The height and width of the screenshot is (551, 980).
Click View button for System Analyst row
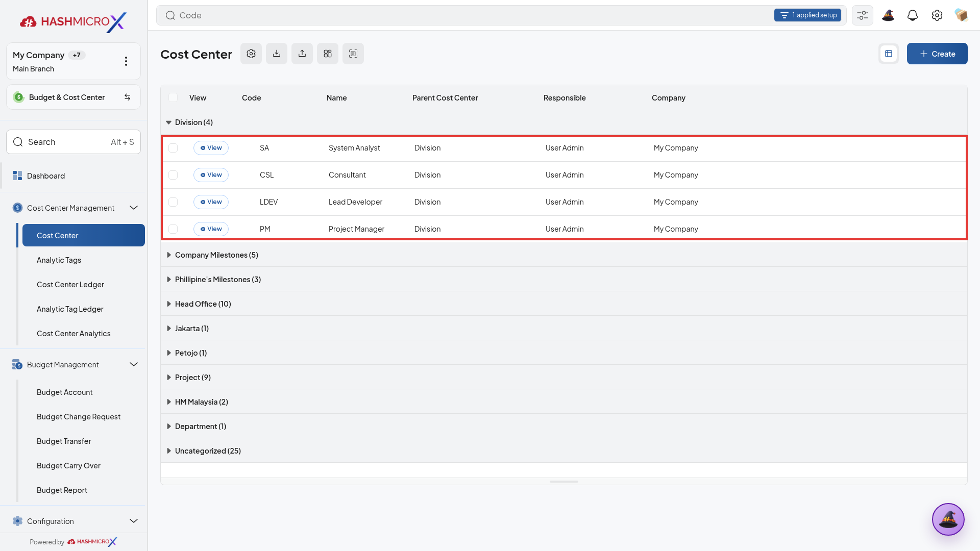point(211,148)
